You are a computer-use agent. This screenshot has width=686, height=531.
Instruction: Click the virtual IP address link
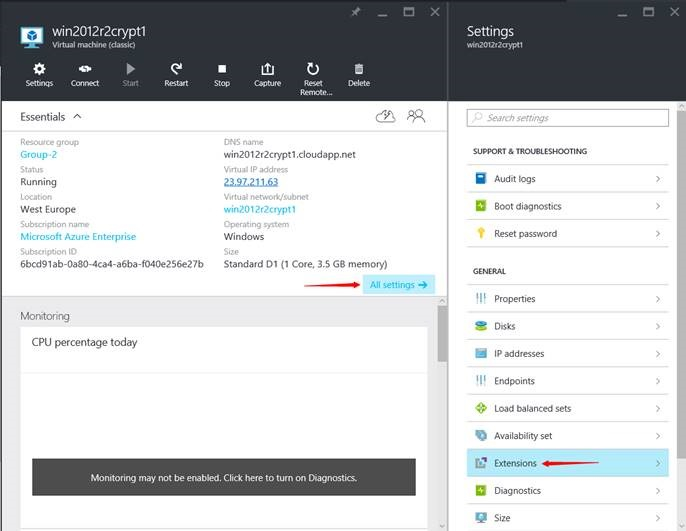[251, 182]
